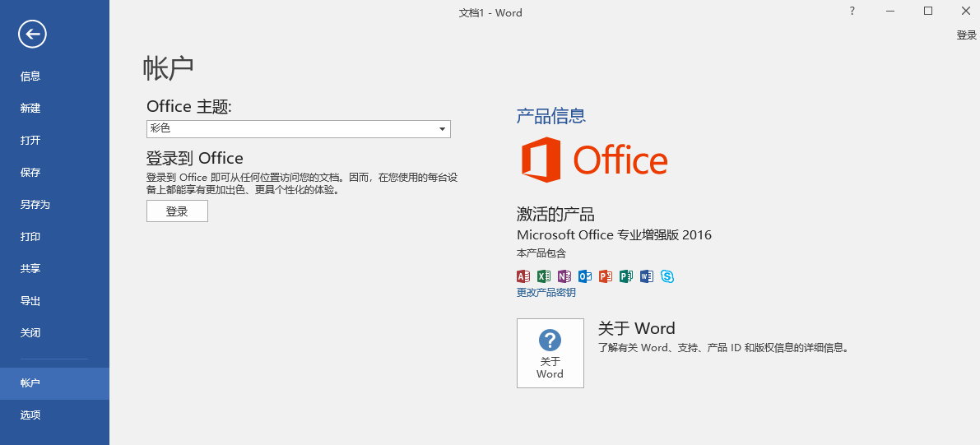980x445 pixels.
Task: Open the 打印 page
Action: coord(54,237)
